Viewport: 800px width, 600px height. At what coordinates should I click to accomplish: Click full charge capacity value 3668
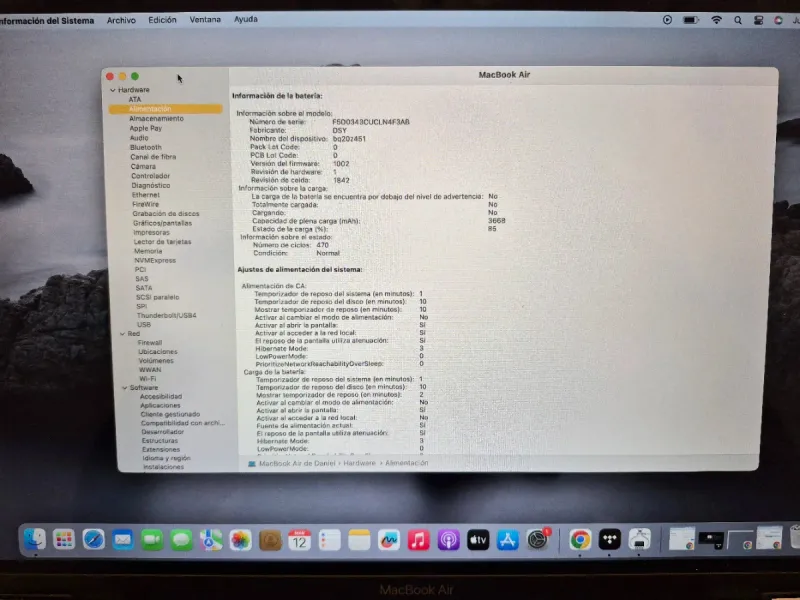496,220
